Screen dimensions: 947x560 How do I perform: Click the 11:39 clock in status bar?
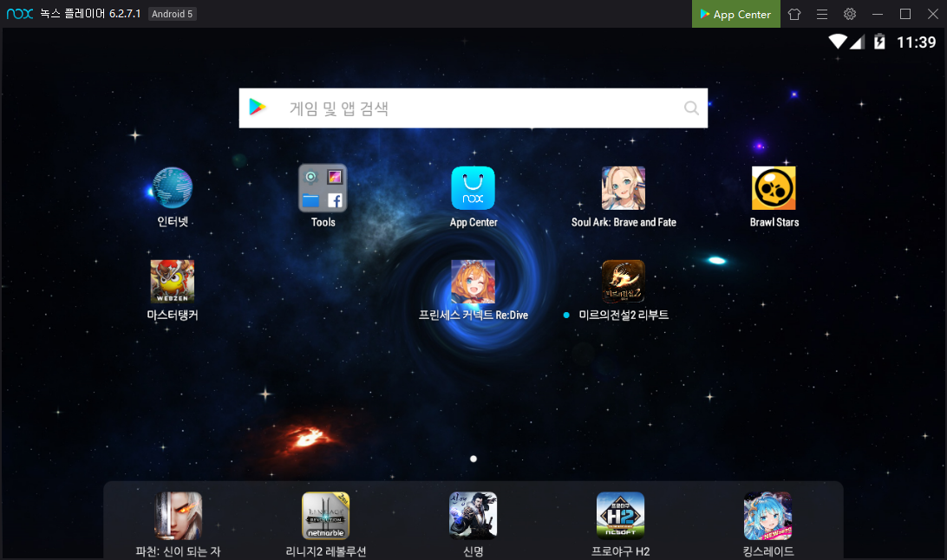[916, 42]
